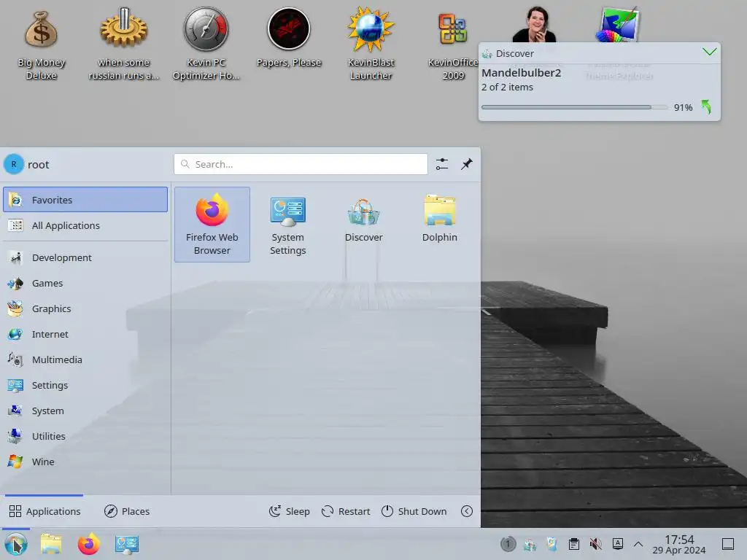Click the Discover updates tray icon
Image resolution: width=747 pixels, height=560 pixels.
[x=530, y=544]
